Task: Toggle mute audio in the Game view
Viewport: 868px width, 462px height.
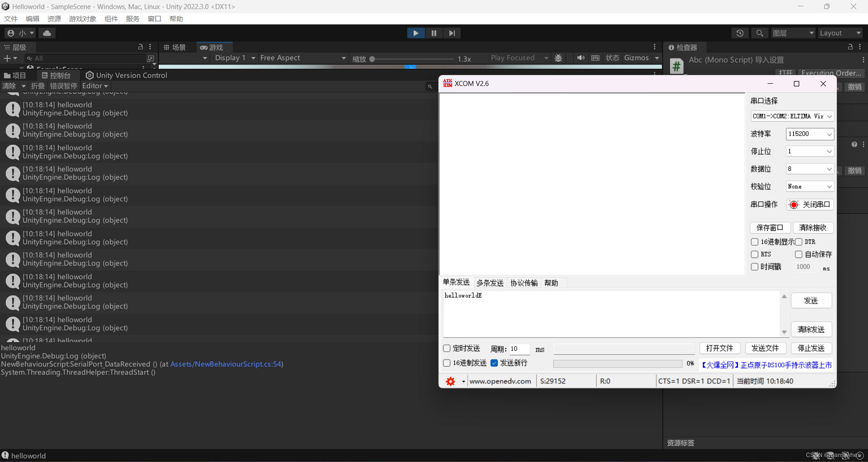Action: [580, 58]
